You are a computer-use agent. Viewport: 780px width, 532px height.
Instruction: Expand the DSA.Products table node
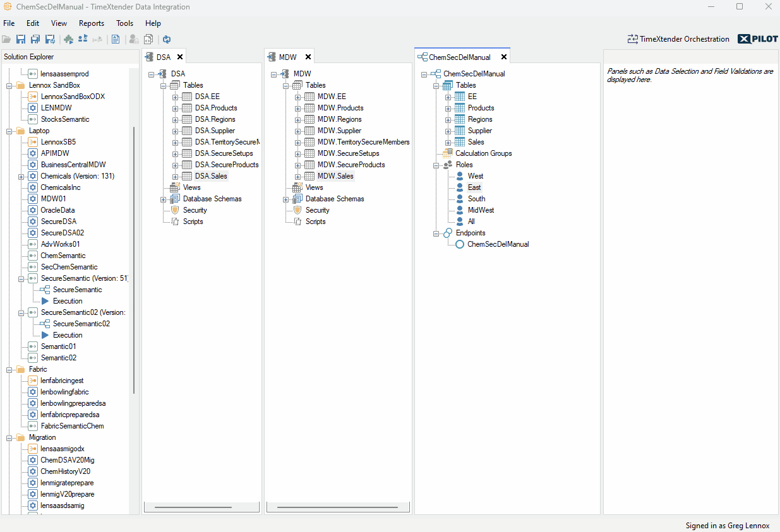(176, 109)
